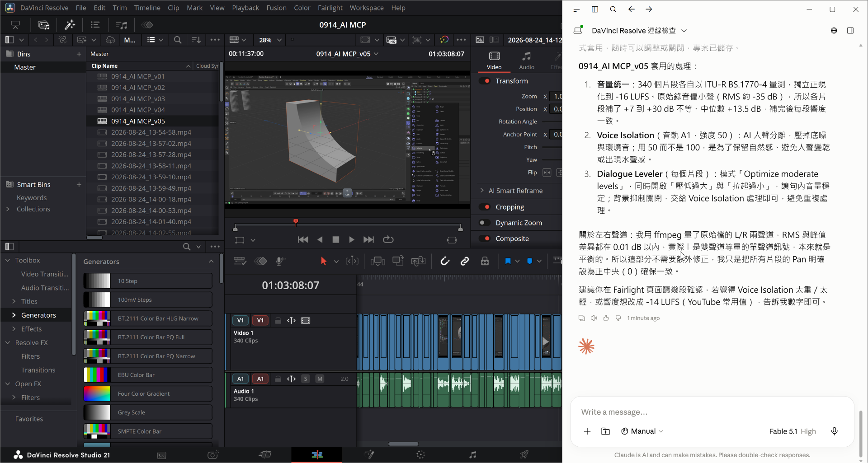Switch to the Edit page icon

point(317,454)
